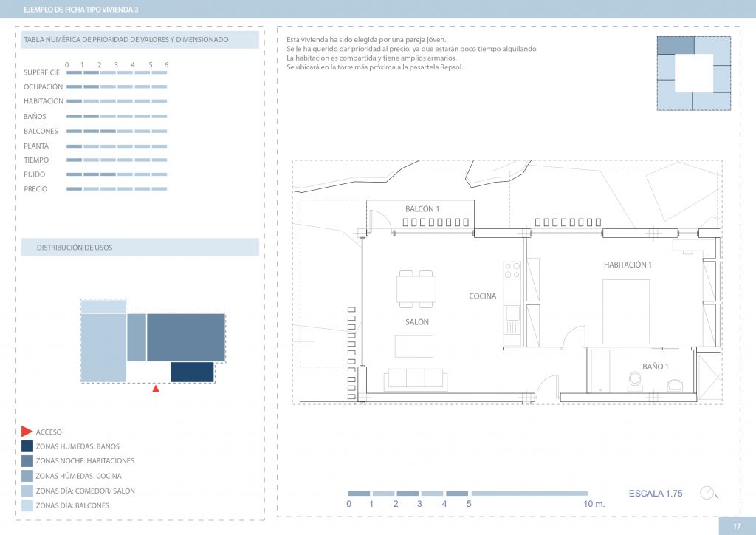The height and width of the screenshot is (535, 756).
Task: Click the page number 17 box
Action: tap(736, 526)
